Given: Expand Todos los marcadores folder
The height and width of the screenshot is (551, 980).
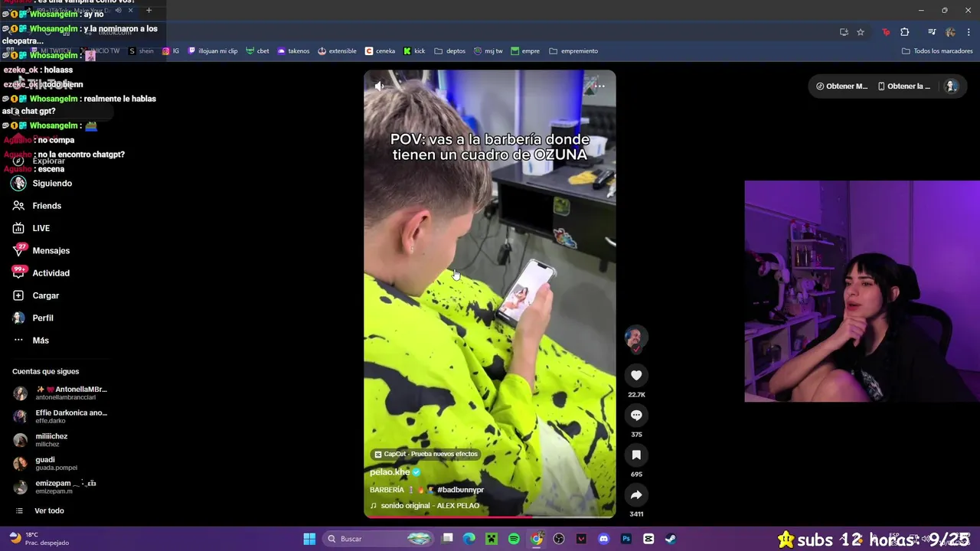Looking at the screenshot, I should pyautogui.click(x=937, y=51).
